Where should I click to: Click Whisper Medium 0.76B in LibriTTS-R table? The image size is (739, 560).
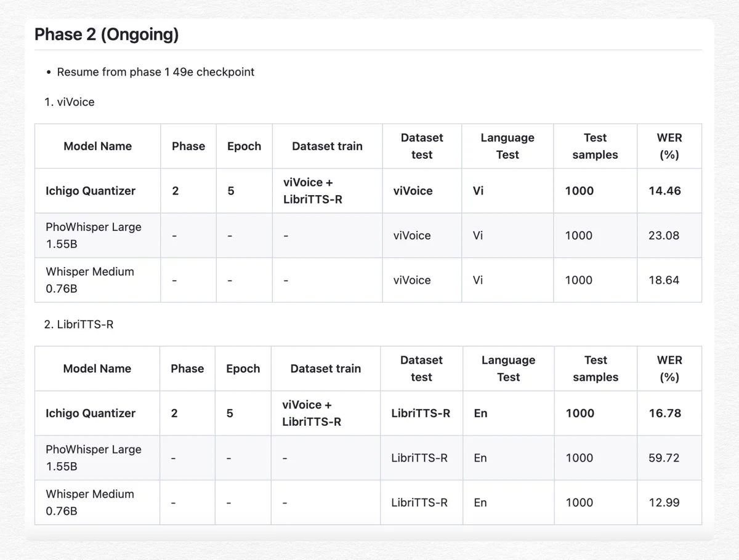tap(90, 502)
